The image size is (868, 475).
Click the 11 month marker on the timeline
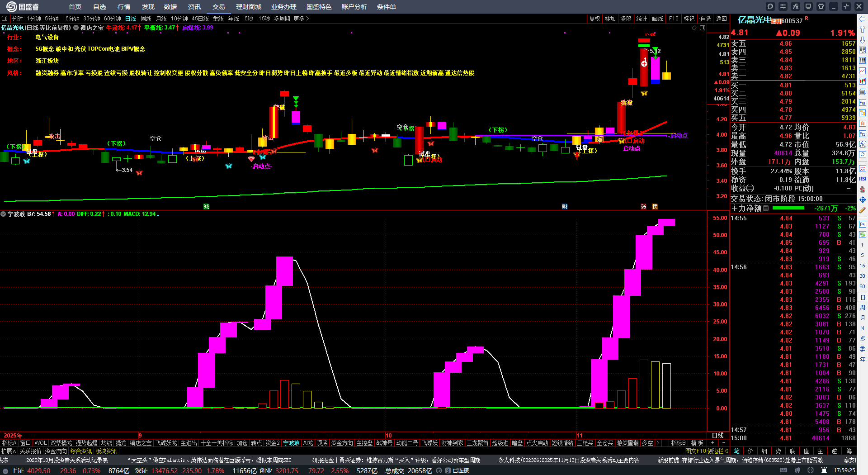[580, 436]
